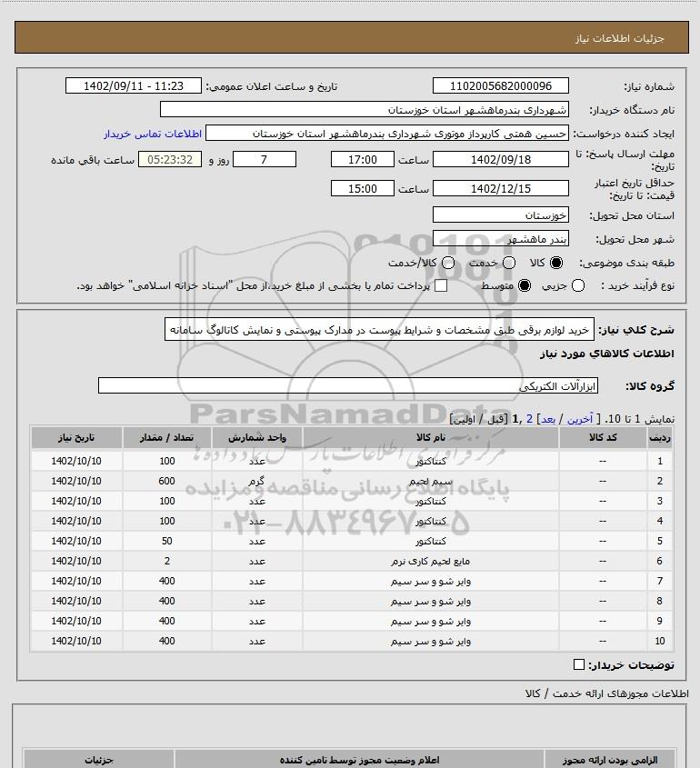Click the response deadline date 1402/09/18
The height and width of the screenshot is (768, 700).
point(501,159)
